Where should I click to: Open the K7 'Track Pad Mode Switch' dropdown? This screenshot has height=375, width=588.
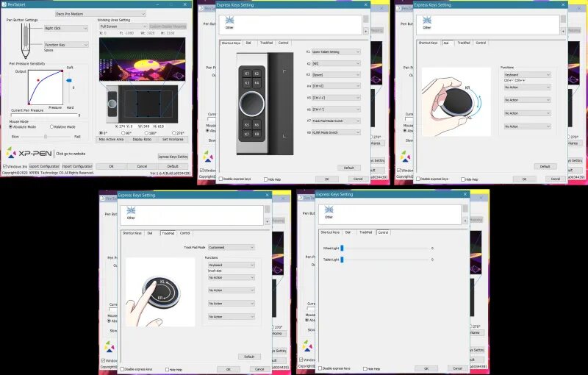coord(336,121)
